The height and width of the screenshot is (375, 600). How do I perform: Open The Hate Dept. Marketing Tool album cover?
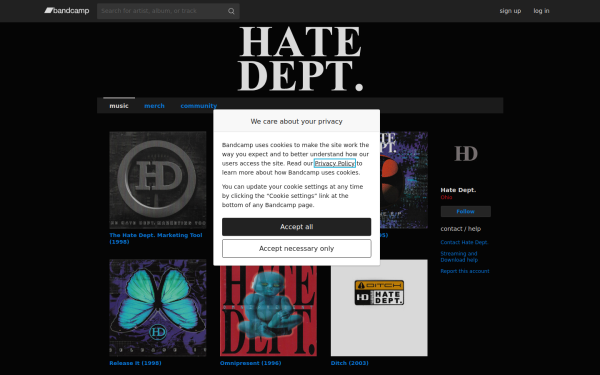point(158,180)
